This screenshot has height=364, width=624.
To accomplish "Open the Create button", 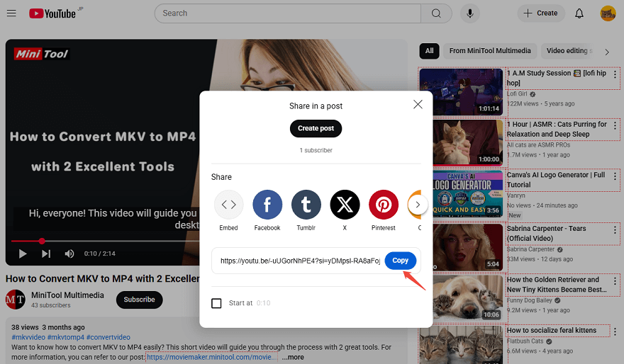I will pyautogui.click(x=541, y=13).
